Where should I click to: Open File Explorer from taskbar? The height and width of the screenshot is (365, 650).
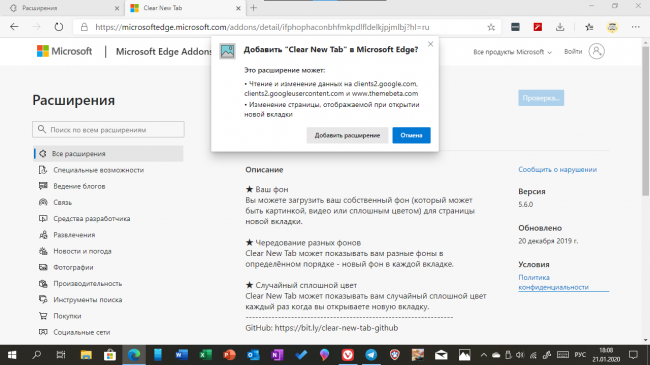pos(86,355)
